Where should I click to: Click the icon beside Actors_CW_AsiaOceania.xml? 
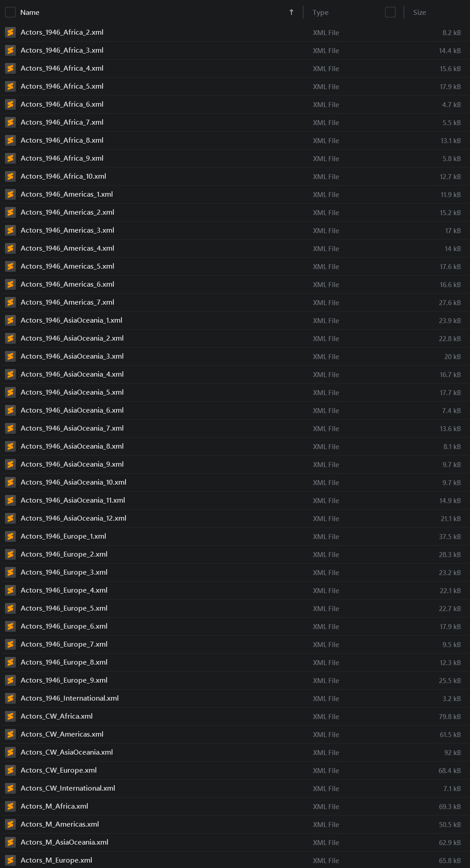click(x=10, y=752)
